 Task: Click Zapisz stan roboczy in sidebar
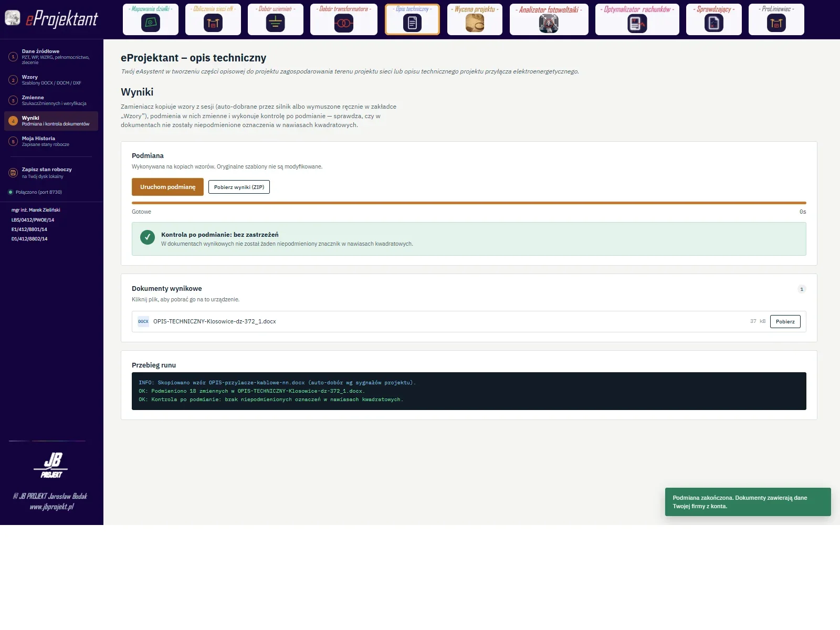coord(51,173)
